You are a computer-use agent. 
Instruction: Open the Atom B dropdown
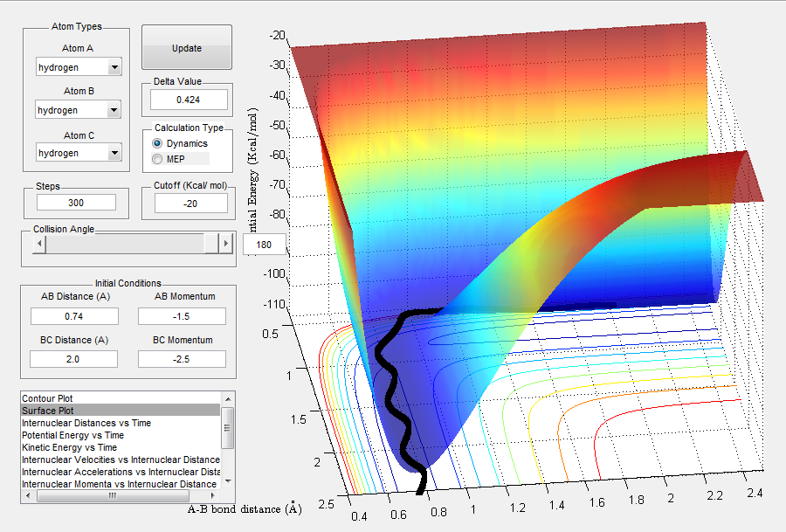point(79,109)
